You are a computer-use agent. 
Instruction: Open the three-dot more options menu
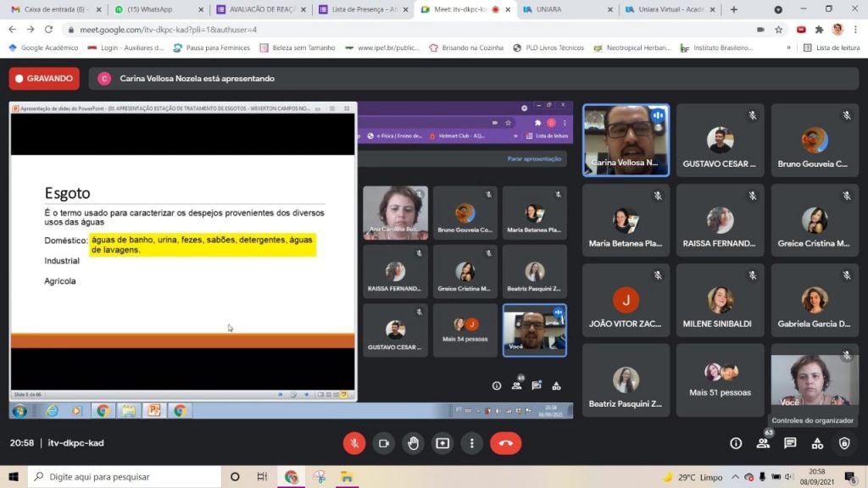(471, 443)
